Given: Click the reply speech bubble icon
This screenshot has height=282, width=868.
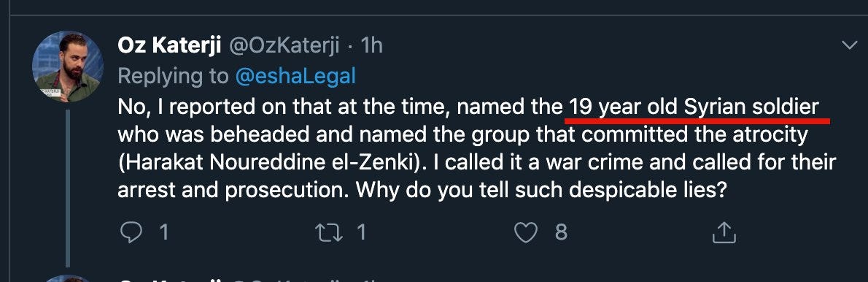Looking at the screenshot, I should [131, 233].
